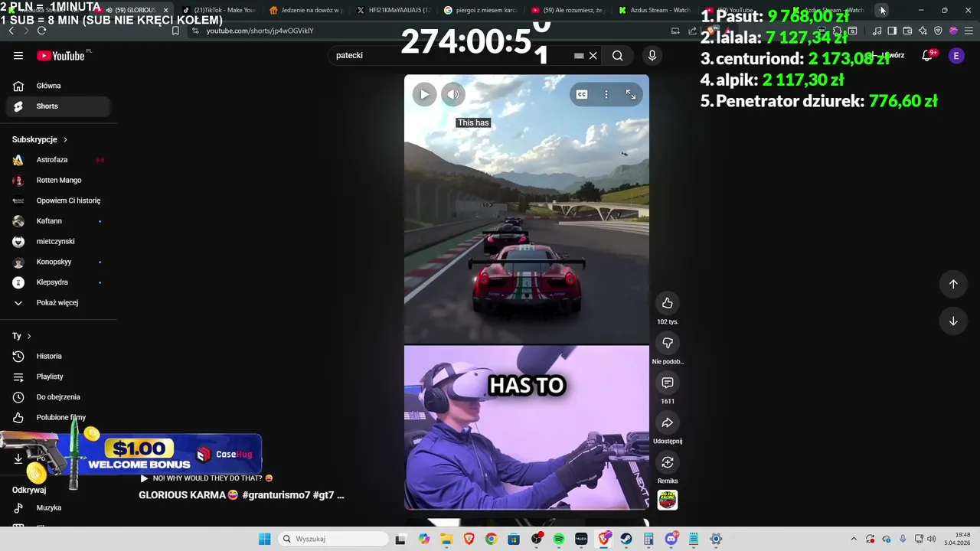
Task: Open Do obejrzenia list
Action: [58, 397]
